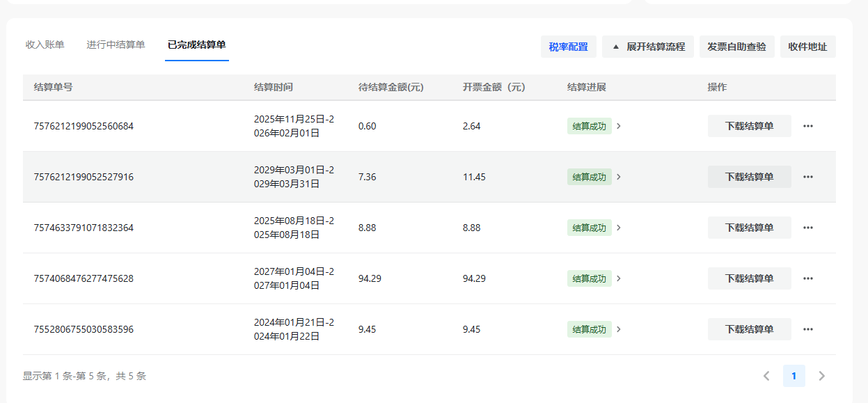Click ellipsis menu for settlement 7574633791071832364

[807, 228]
